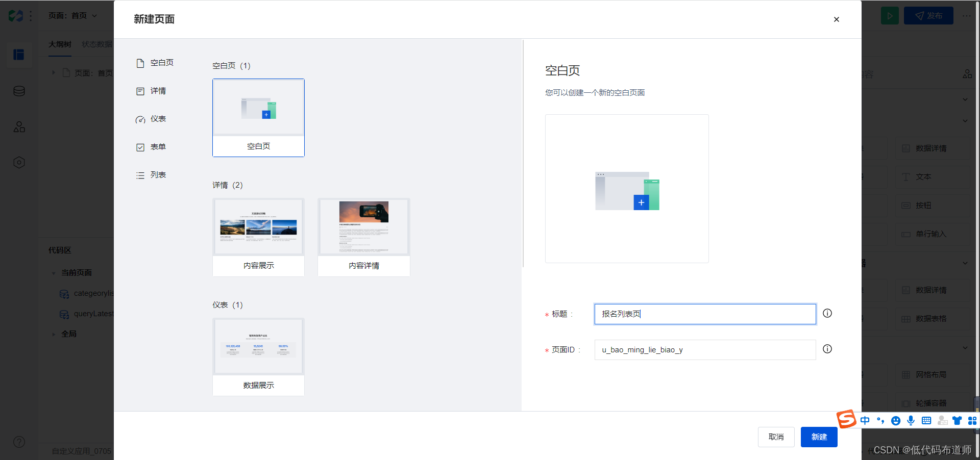980x460 pixels.
Task: Select the queryLatest query item
Action: (x=87, y=314)
